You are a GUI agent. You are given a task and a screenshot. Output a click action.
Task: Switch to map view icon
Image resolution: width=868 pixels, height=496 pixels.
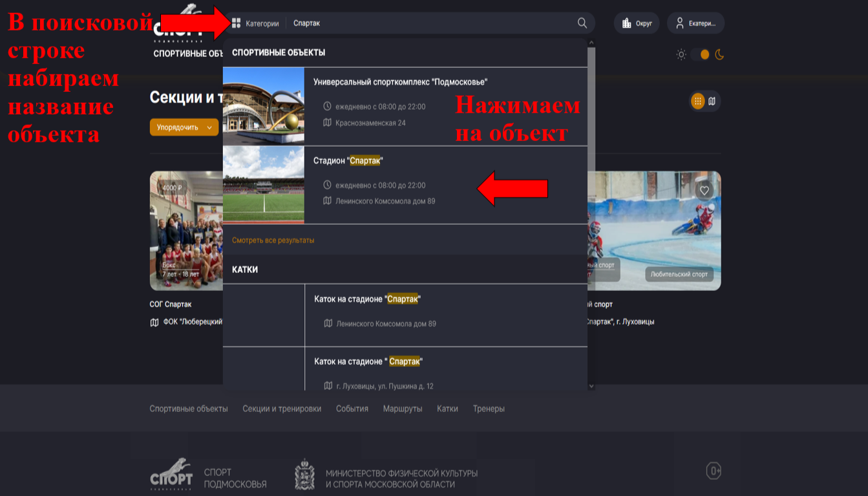[712, 101]
